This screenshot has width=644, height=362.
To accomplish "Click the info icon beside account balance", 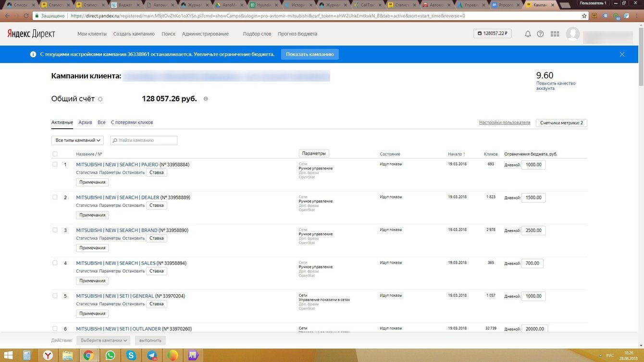I will click(x=206, y=99).
